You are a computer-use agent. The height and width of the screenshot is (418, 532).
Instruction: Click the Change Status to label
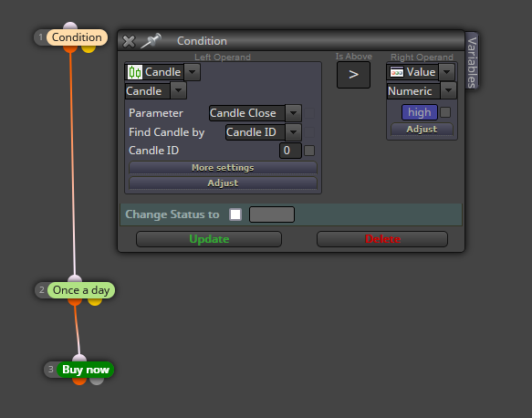(x=172, y=214)
